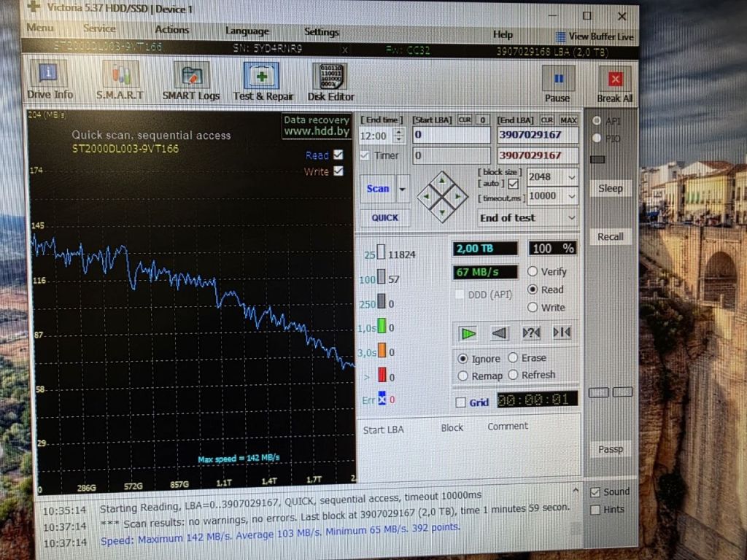Viewport: 747px width, 560px height.
Task: Click the random access '?' scan mode icon
Action: coord(531,332)
